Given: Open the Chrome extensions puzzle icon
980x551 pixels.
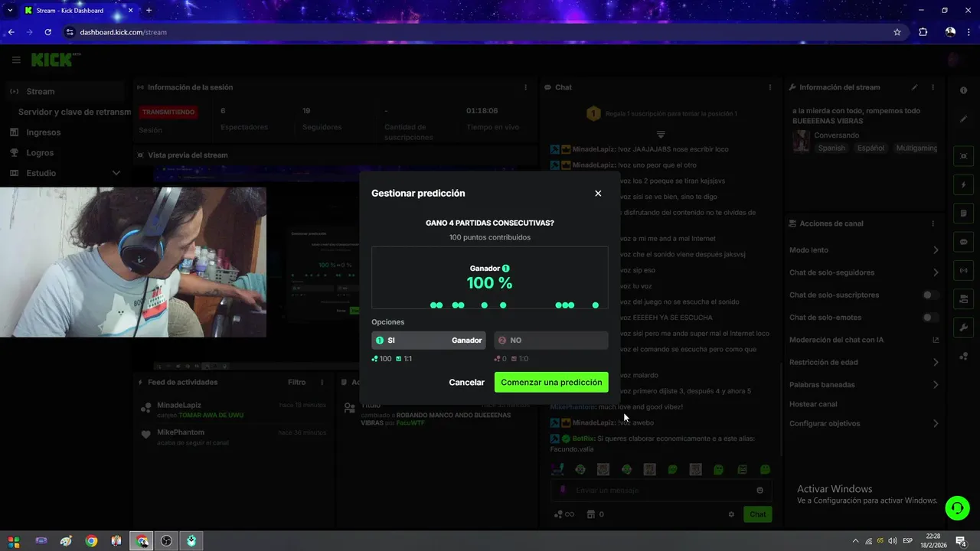Looking at the screenshot, I should click(x=923, y=32).
